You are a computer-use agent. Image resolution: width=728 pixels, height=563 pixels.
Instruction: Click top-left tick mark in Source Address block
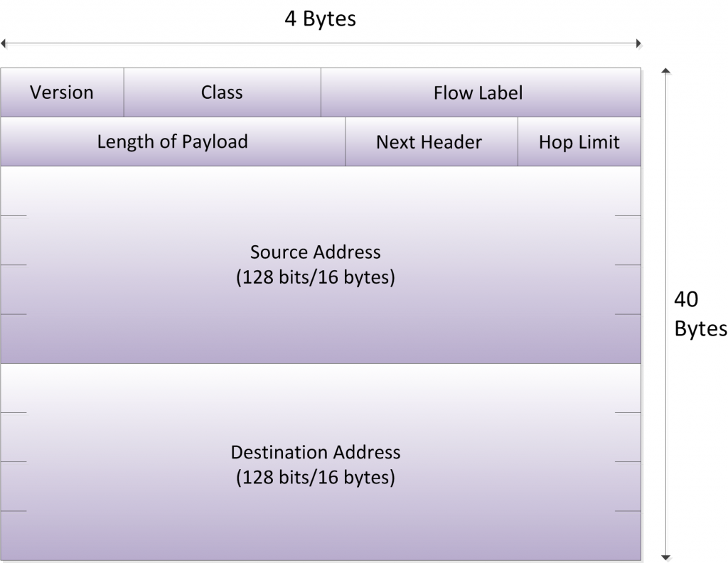click(14, 215)
